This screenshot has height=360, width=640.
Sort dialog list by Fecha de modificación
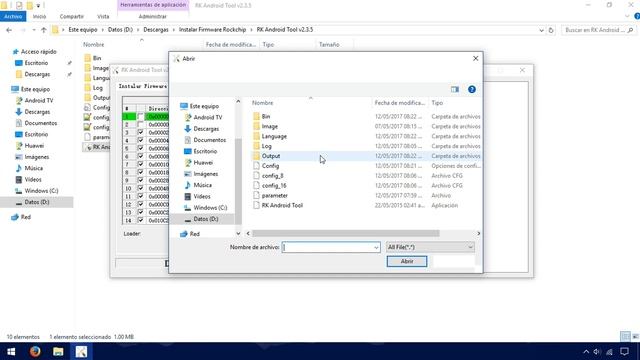(x=400, y=103)
